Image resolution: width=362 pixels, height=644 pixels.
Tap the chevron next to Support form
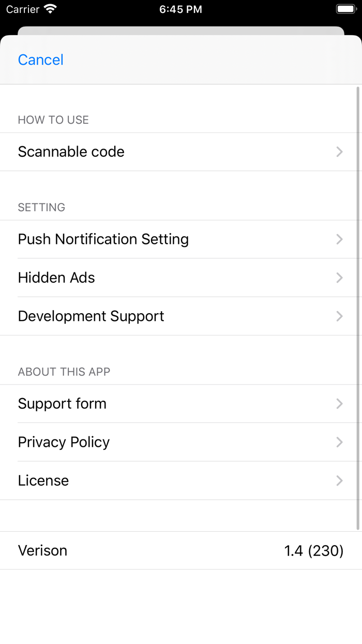339,404
